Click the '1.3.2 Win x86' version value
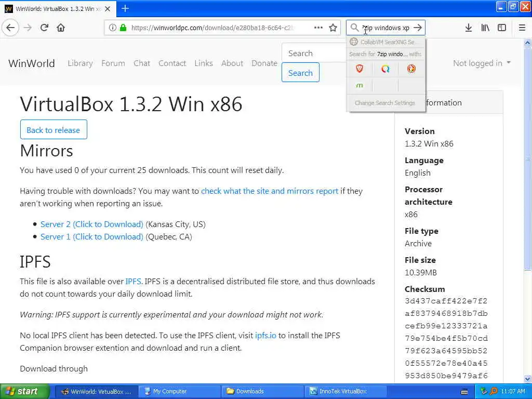The image size is (532, 399). (x=429, y=144)
